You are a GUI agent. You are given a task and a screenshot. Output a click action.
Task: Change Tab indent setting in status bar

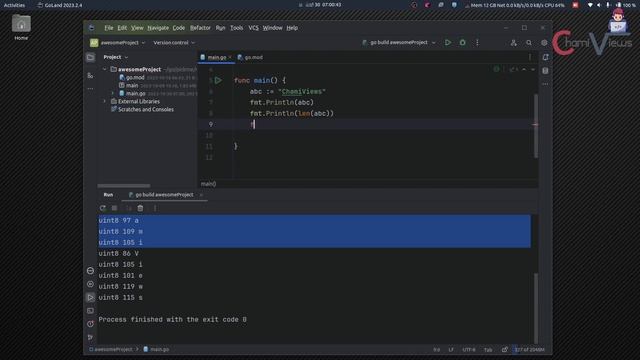pyautogui.click(x=488, y=350)
